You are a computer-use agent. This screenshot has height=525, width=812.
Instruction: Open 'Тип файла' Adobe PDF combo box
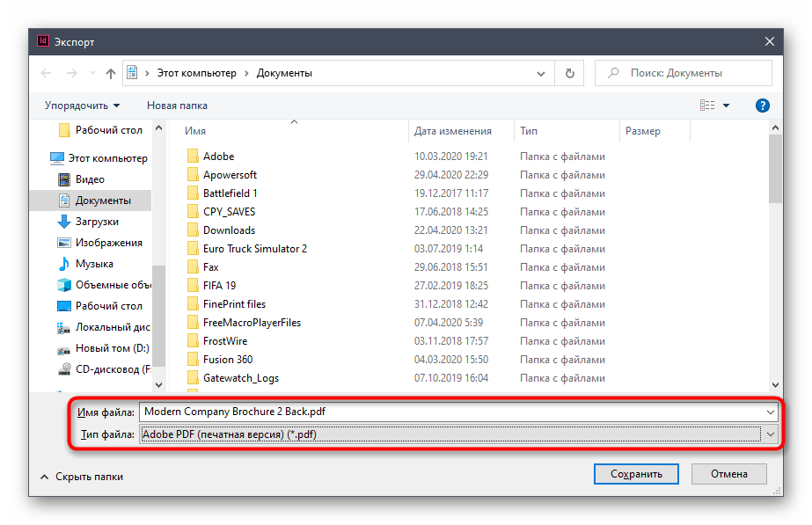pos(458,434)
